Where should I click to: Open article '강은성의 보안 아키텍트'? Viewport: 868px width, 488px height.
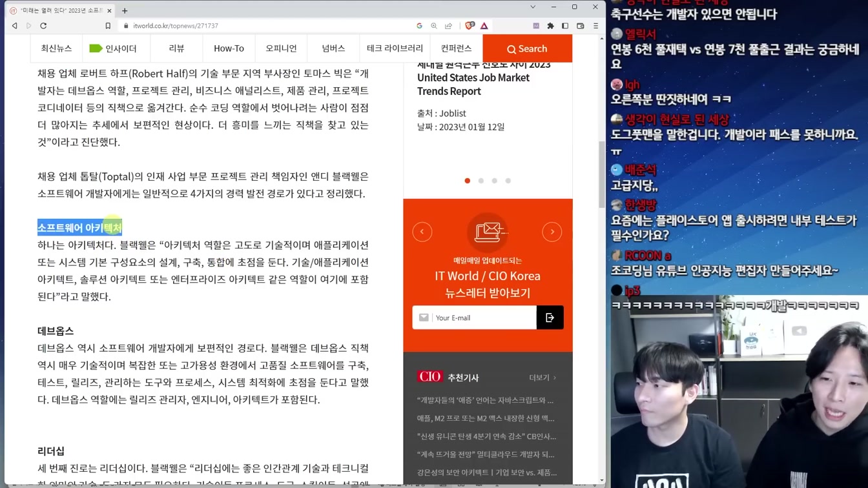click(x=487, y=473)
